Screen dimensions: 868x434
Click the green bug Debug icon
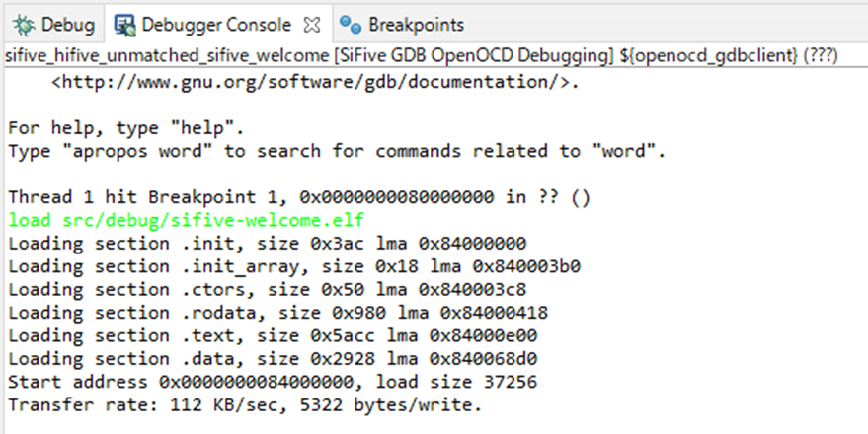24,25
